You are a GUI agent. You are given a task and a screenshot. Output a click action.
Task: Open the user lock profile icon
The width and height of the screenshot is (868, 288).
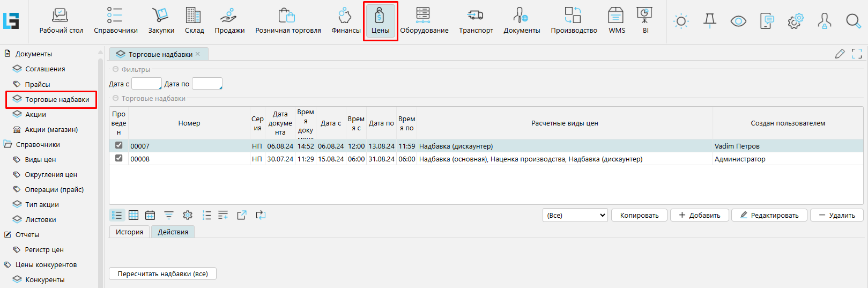[x=824, y=21]
